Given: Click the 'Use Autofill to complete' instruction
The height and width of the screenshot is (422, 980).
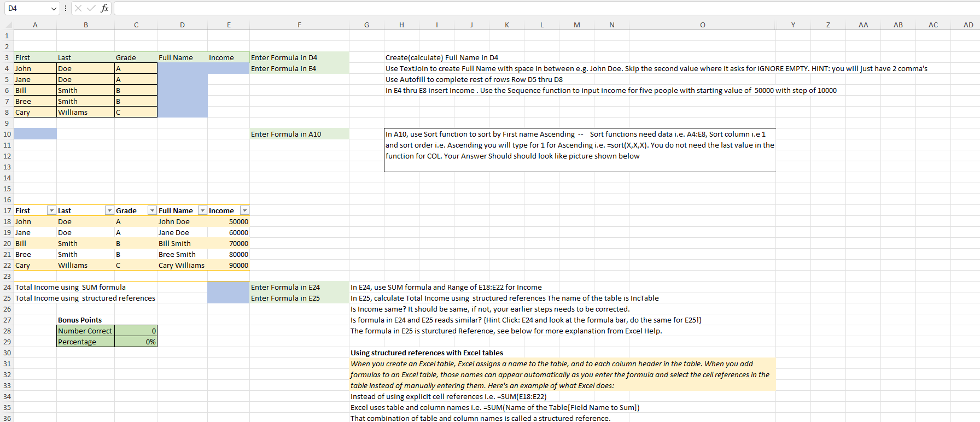Looking at the screenshot, I should click(474, 79).
